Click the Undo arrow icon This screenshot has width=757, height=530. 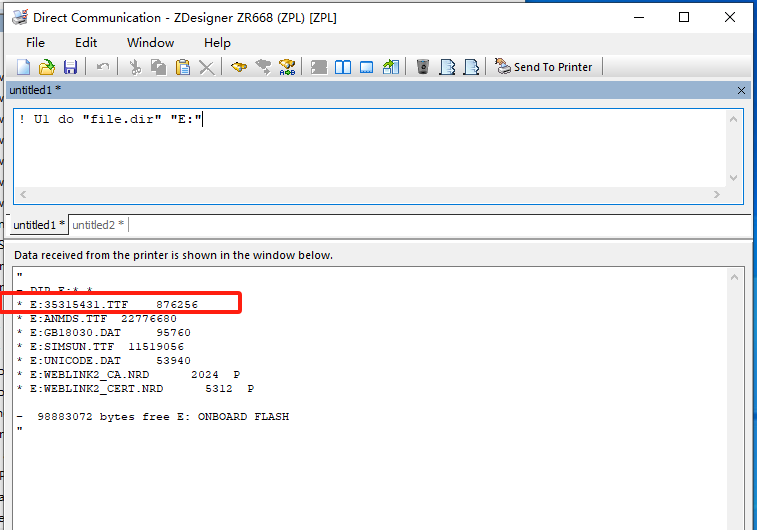(103, 67)
